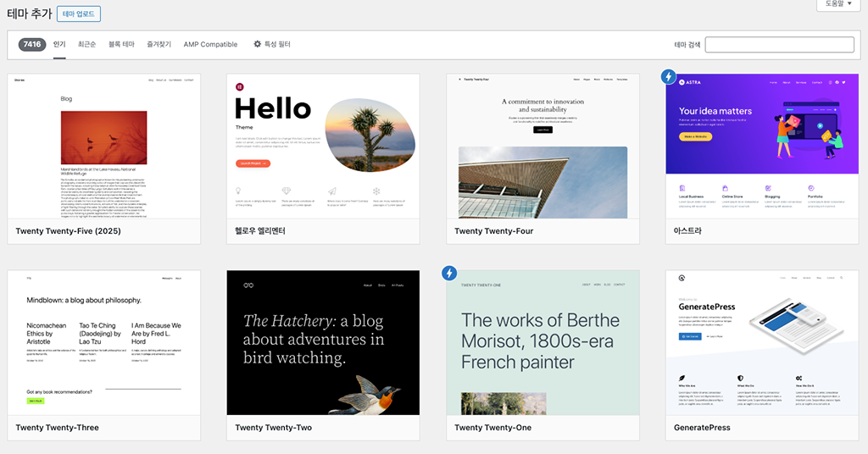Viewport: 868px width, 454px height.
Task: Click the Twenty Twenty-Three theme name
Action: pyautogui.click(x=57, y=428)
